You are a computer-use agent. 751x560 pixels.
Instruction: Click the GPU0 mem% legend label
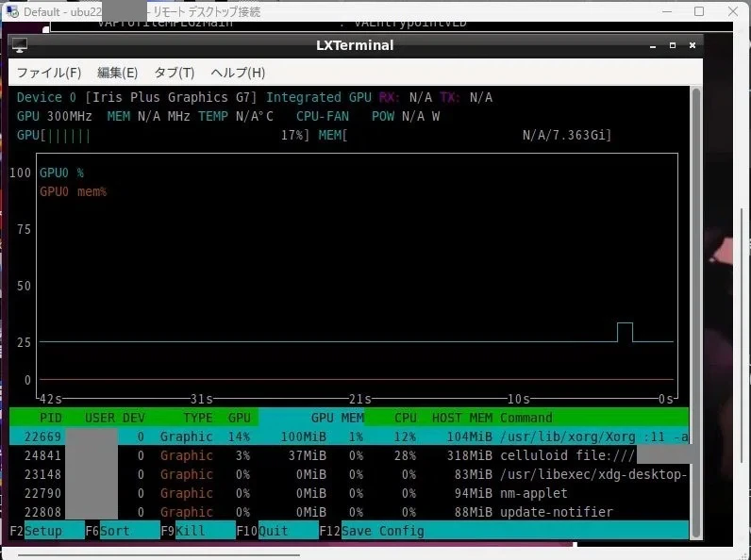[x=73, y=192]
